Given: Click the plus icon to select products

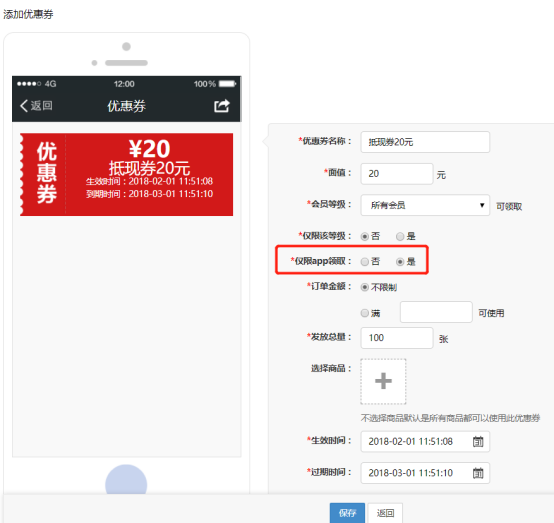Looking at the screenshot, I should [383, 381].
